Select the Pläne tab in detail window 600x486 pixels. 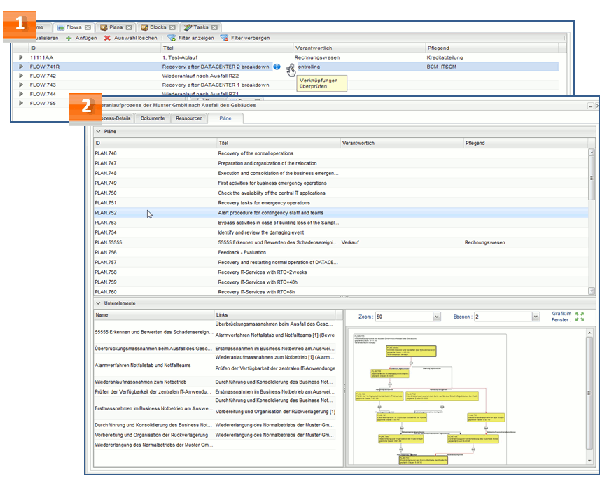pos(225,118)
